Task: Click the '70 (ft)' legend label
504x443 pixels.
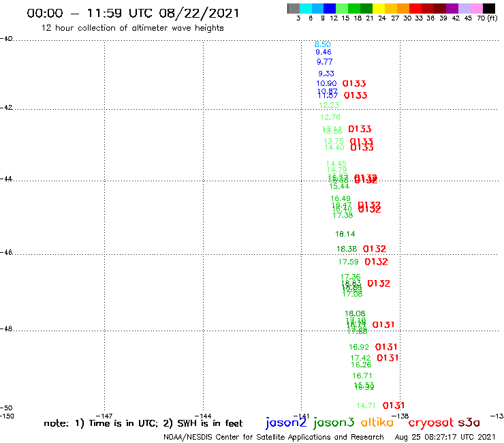Action: [x=487, y=18]
